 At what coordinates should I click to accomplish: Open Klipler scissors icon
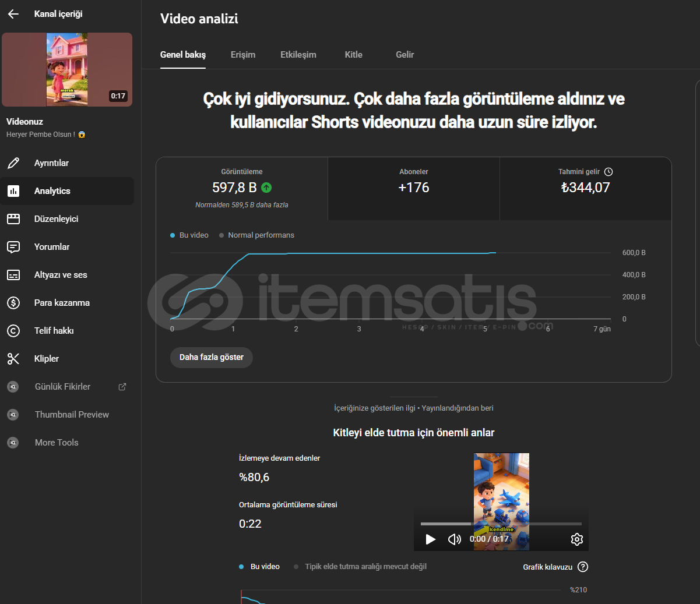click(x=13, y=359)
